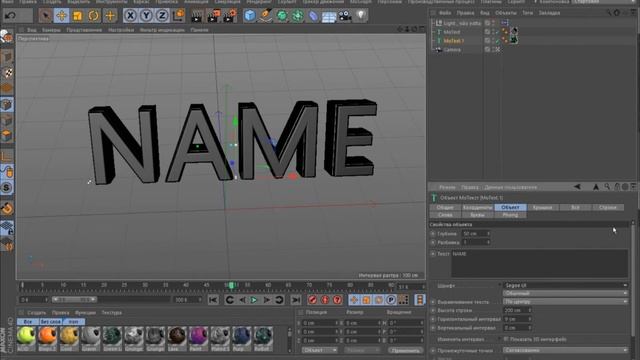This screenshot has height=360, width=640.
Task: Open the Камеры menu in viewport
Action: pyautogui.click(x=51, y=30)
